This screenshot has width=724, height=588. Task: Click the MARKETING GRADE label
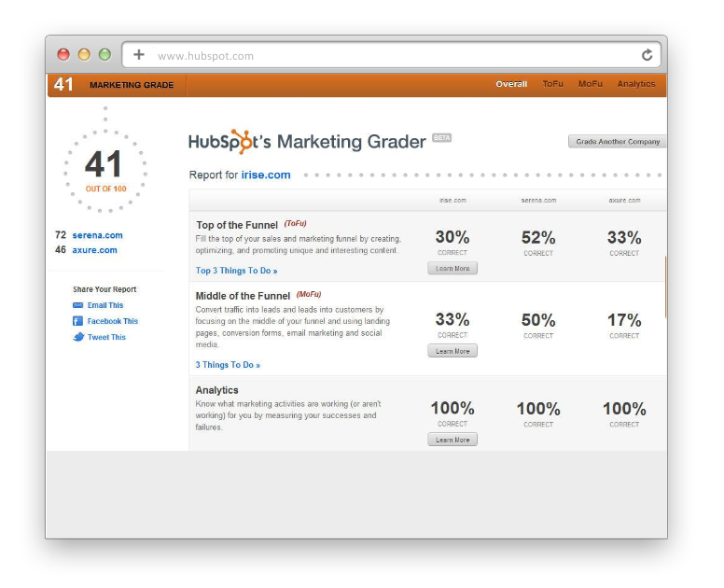[132, 85]
